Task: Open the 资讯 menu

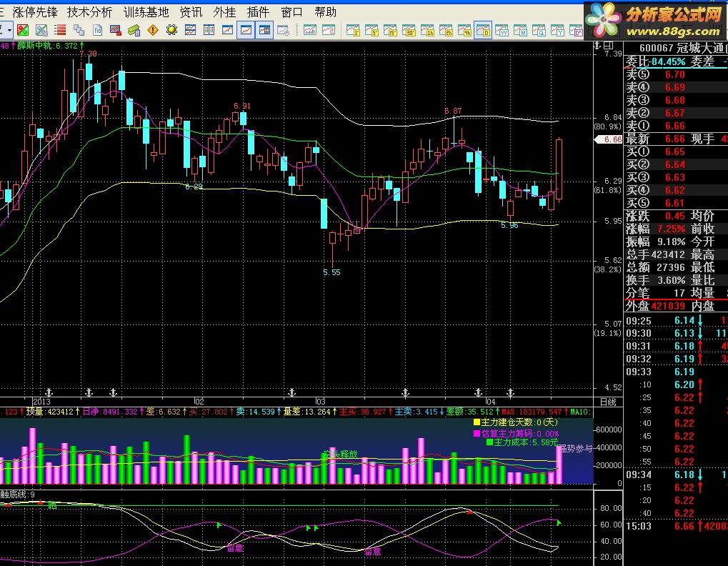Action: click(191, 12)
